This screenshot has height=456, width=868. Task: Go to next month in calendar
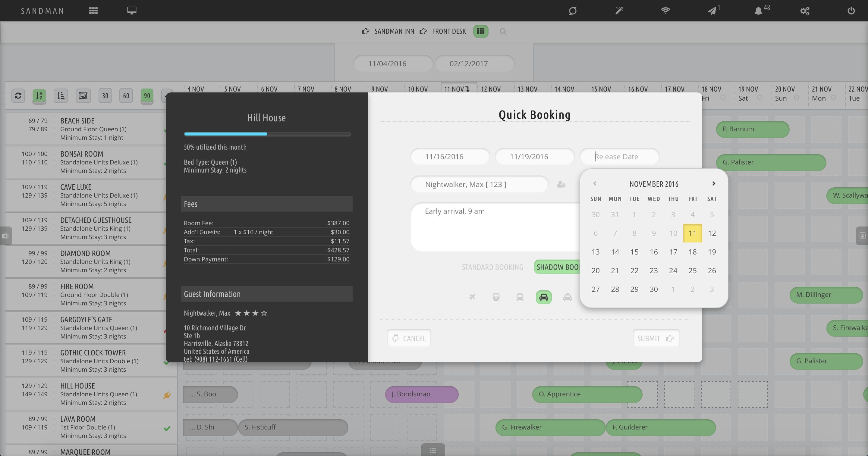point(713,183)
